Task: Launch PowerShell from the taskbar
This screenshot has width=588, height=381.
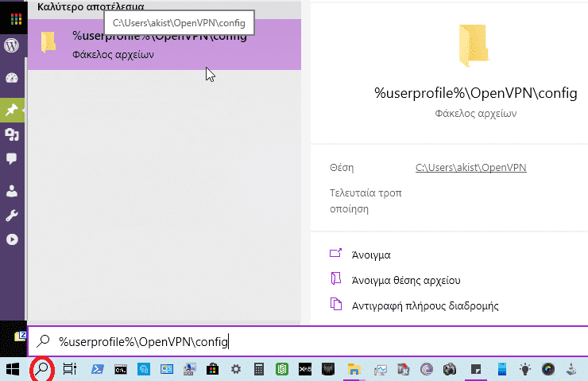Action: coord(98,369)
